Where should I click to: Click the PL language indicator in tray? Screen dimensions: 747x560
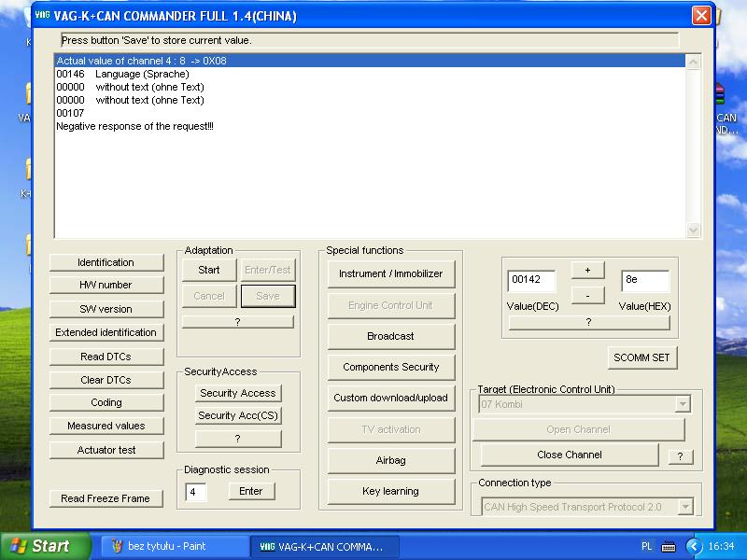pos(646,546)
